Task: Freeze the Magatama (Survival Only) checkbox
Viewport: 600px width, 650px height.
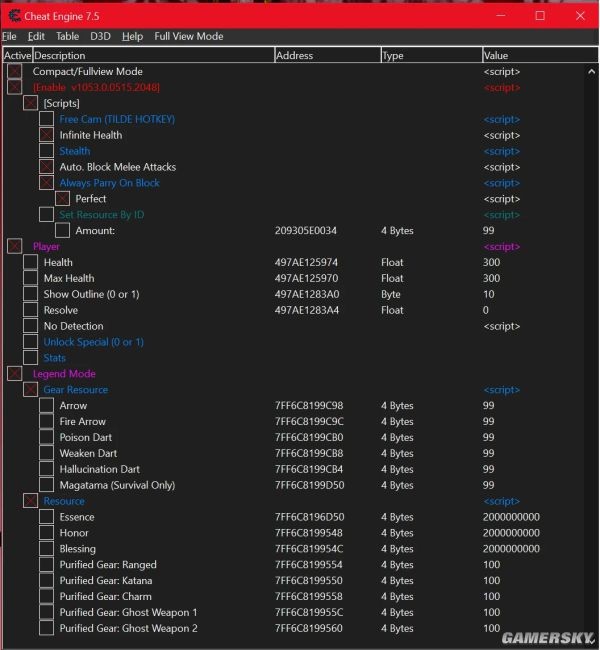Action: coord(46,485)
